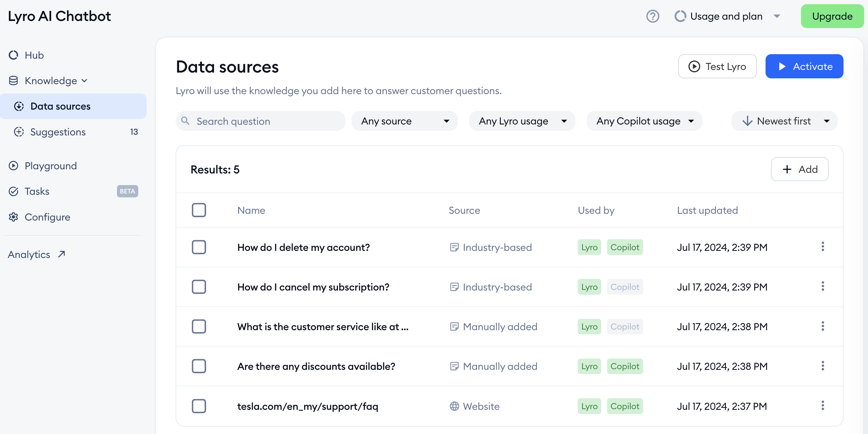Click the green Upgrade button
The width and height of the screenshot is (868, 434).
point(832,16)
